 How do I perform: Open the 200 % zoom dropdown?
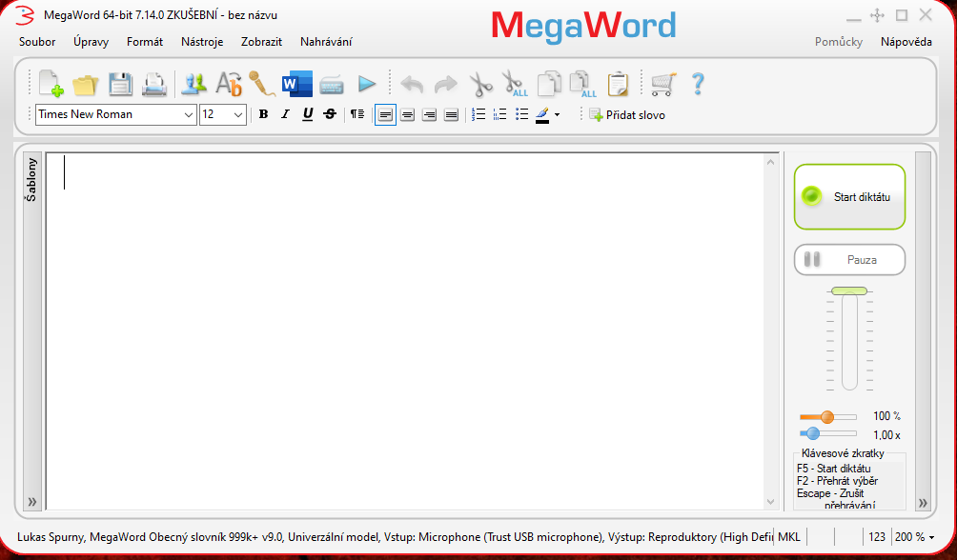(x=914, y=537)
